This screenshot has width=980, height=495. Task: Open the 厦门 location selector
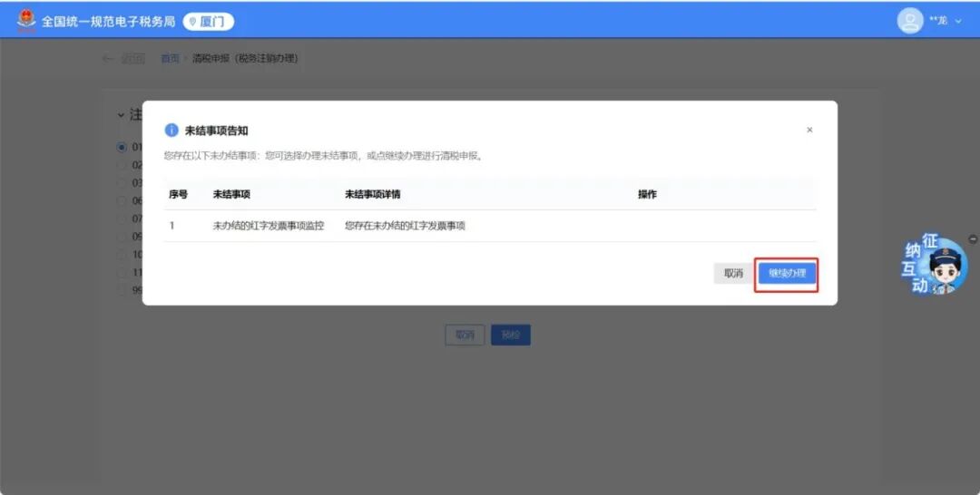pos(208,22)
